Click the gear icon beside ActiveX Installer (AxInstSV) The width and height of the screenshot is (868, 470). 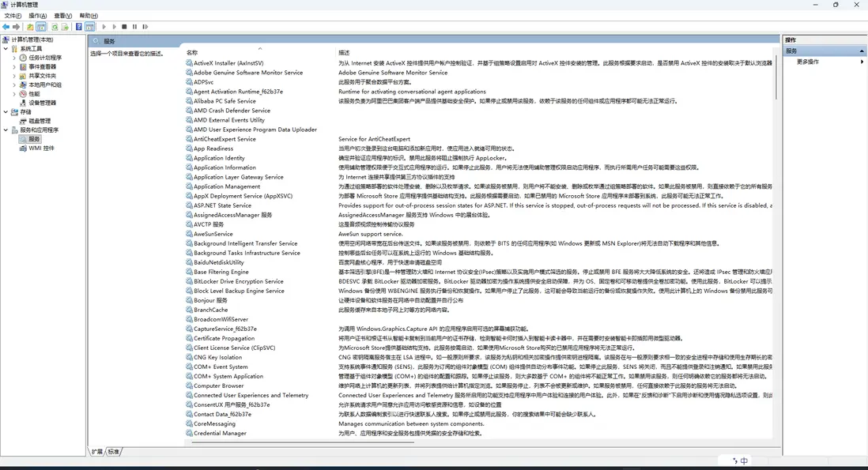(189, 63)
